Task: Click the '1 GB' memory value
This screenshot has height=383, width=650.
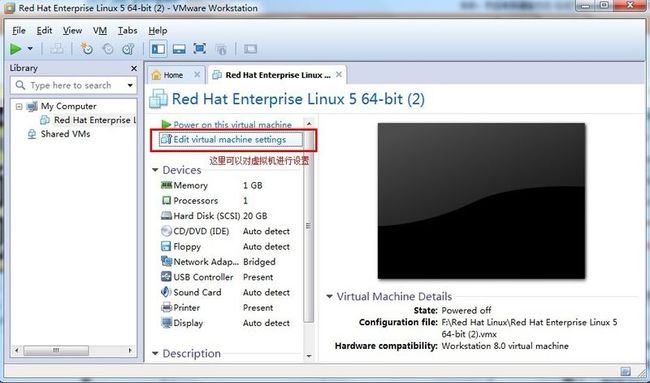Action: [x=252, y=185]
